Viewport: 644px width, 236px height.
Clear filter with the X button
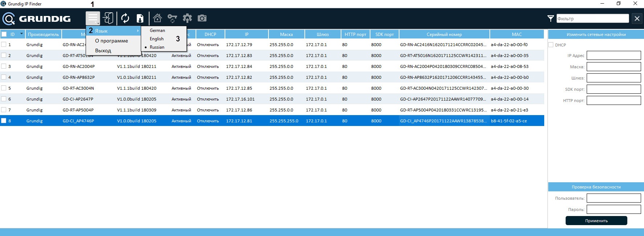click(637, 19)
